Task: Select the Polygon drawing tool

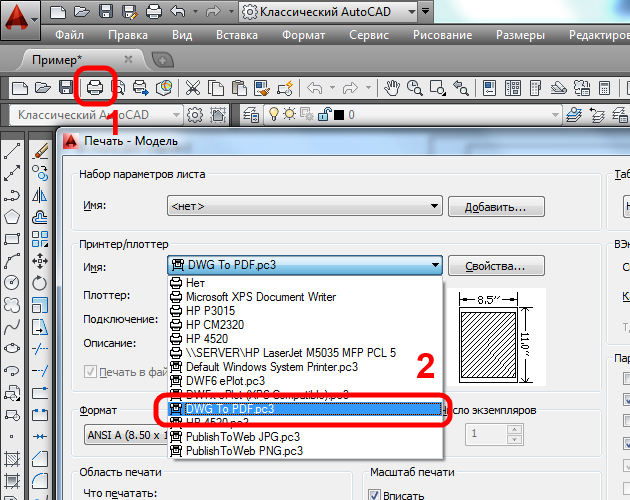Action: pyautogui.click(x=12, y=217)
